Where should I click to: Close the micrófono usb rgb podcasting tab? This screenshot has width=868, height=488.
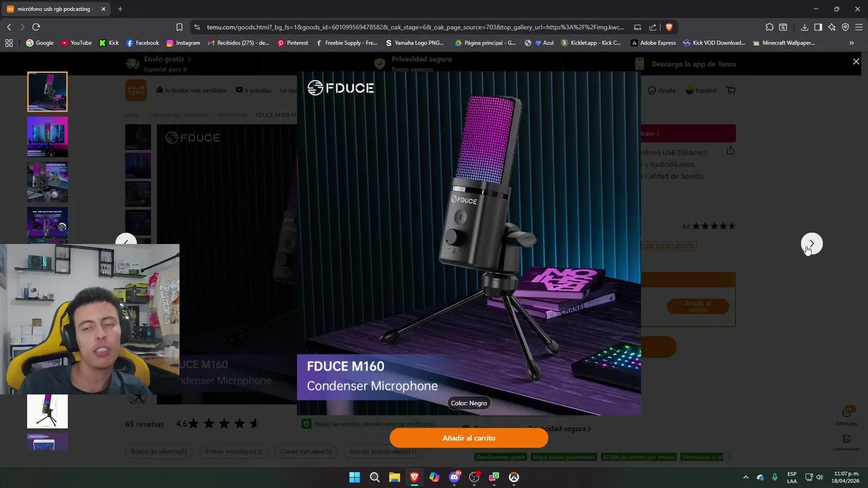(103, 9)
